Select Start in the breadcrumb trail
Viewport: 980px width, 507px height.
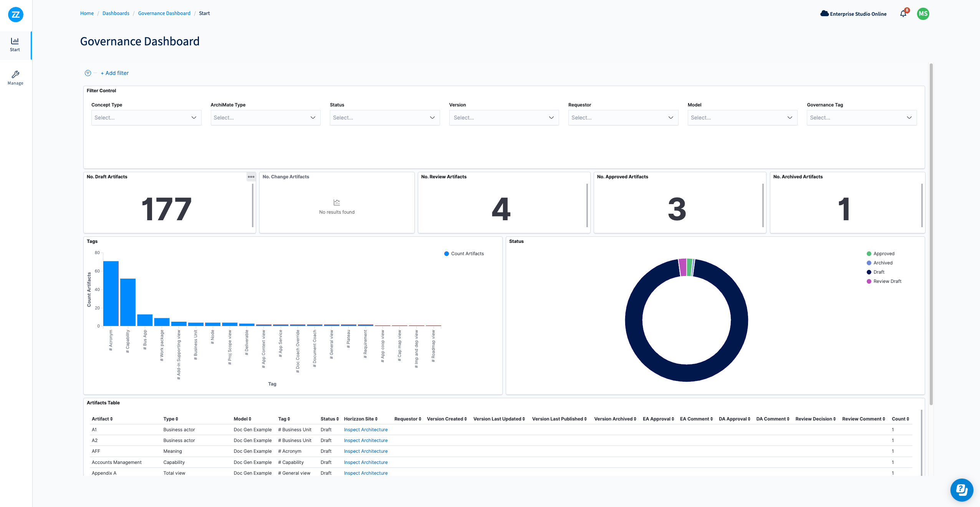(204, 13)
